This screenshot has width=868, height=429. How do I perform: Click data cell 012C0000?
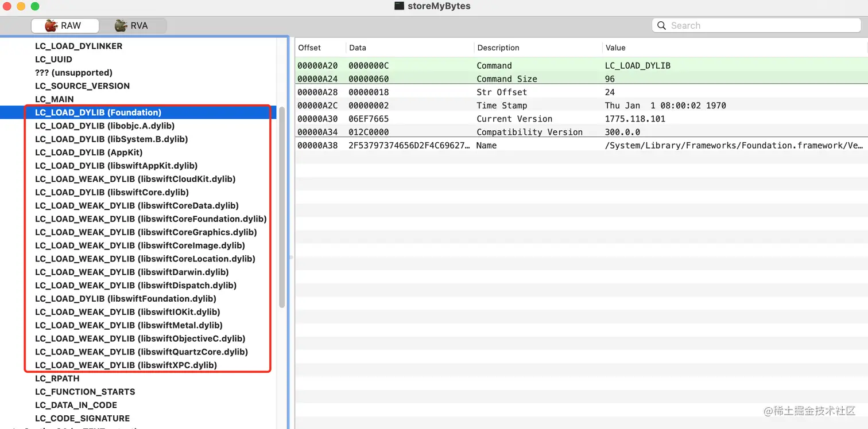click(369, 132)
